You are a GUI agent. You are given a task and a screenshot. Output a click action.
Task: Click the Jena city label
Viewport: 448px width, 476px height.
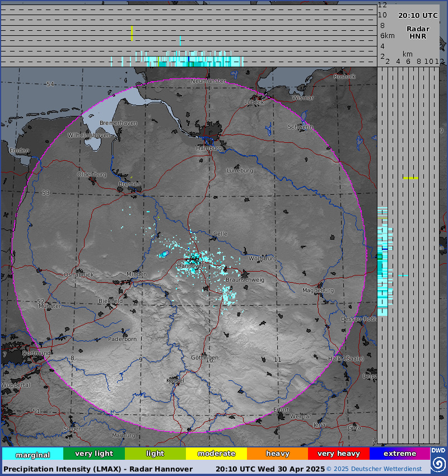pos(319,424)
